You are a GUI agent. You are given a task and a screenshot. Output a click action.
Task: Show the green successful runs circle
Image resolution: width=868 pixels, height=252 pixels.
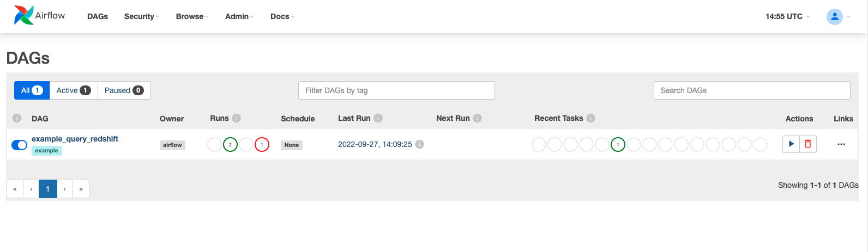pyautogui.click(x=230, y=145)
